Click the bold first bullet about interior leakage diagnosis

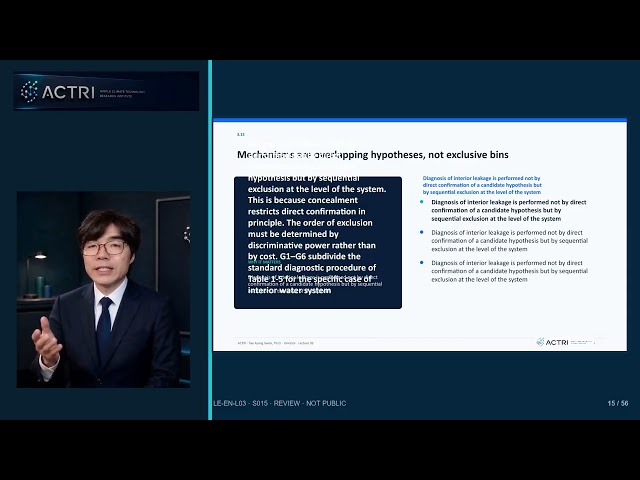[509, 210]
